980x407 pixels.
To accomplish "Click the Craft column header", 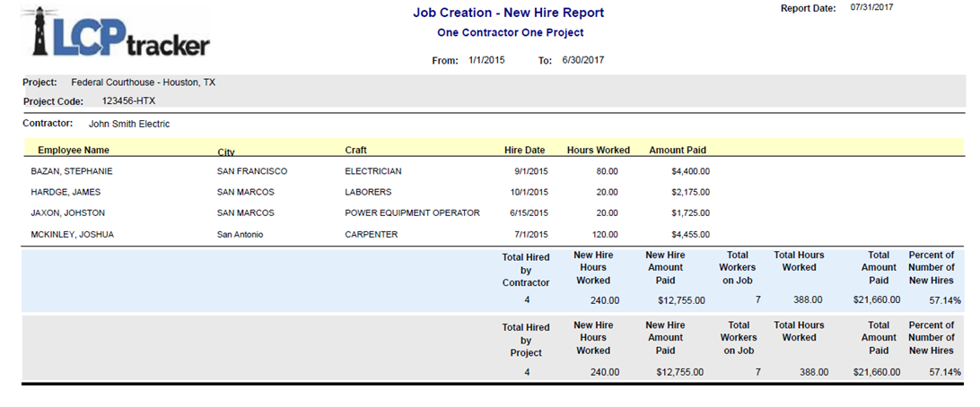I will [x=355, y=150].
